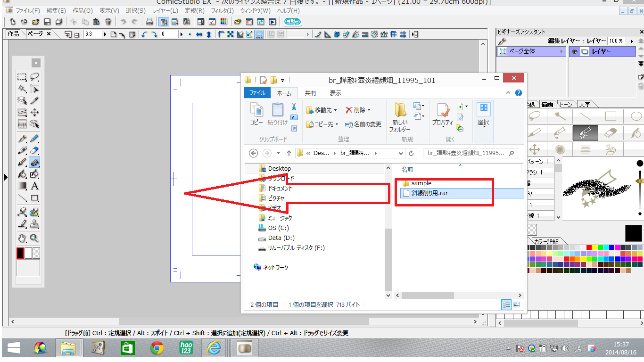Select the highlighted pattern brush tool
Image resolution: width=644 pixels, height=362 pixels.
34,162
